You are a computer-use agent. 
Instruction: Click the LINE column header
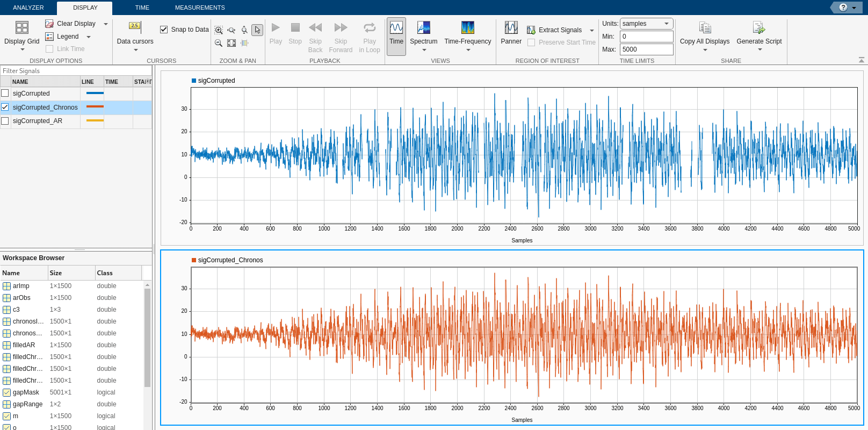(x=92, y=82)
